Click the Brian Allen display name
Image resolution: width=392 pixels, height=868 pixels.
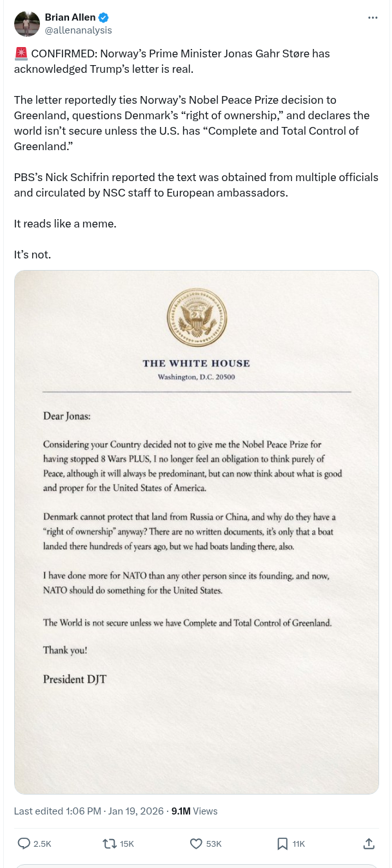coord(70,17)
